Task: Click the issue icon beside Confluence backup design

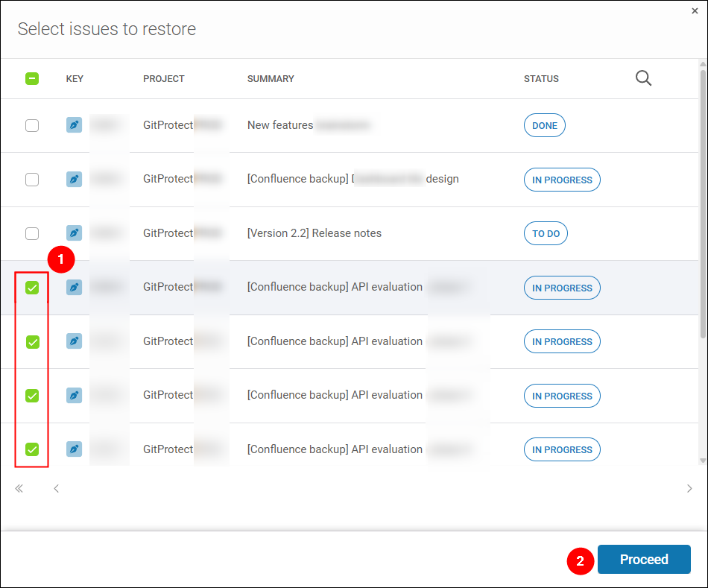Action: click(74, 179)
